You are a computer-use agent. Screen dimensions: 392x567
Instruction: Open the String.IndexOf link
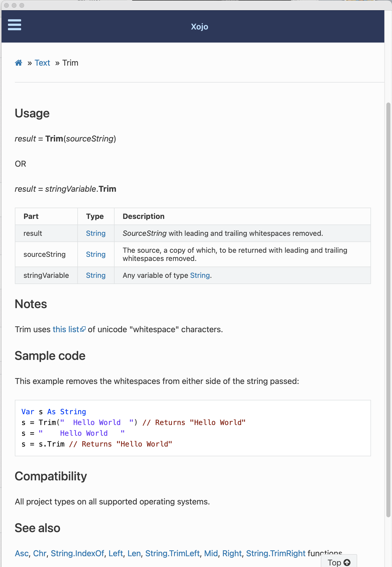click(x=77, y=553)
